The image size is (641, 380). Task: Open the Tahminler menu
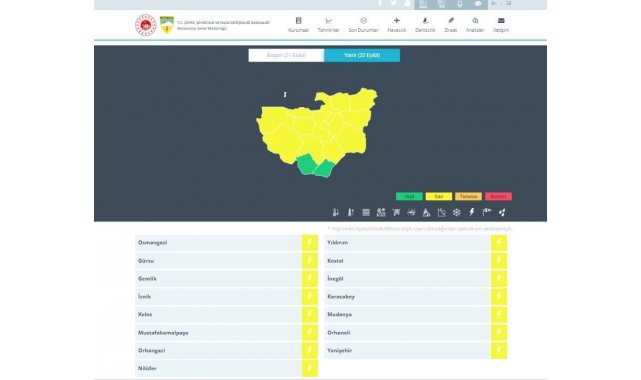tap(328, 25)
